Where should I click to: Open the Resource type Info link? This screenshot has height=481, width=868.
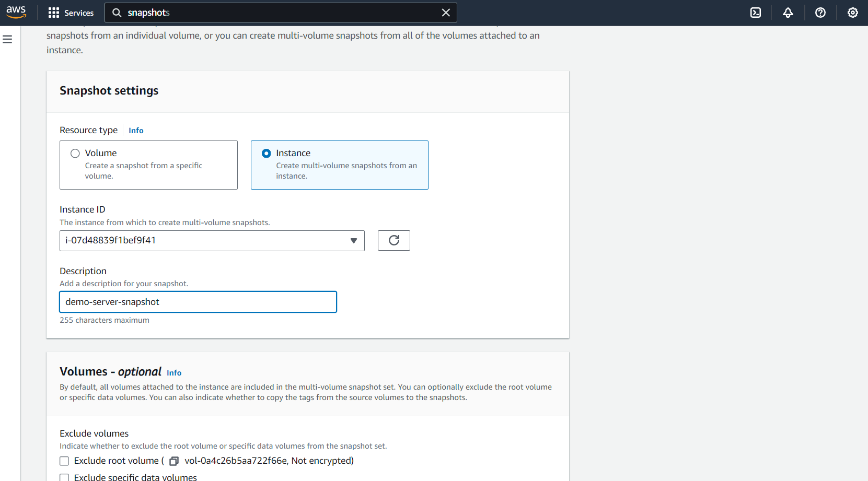pyautogui.click(x=136, y=131)
